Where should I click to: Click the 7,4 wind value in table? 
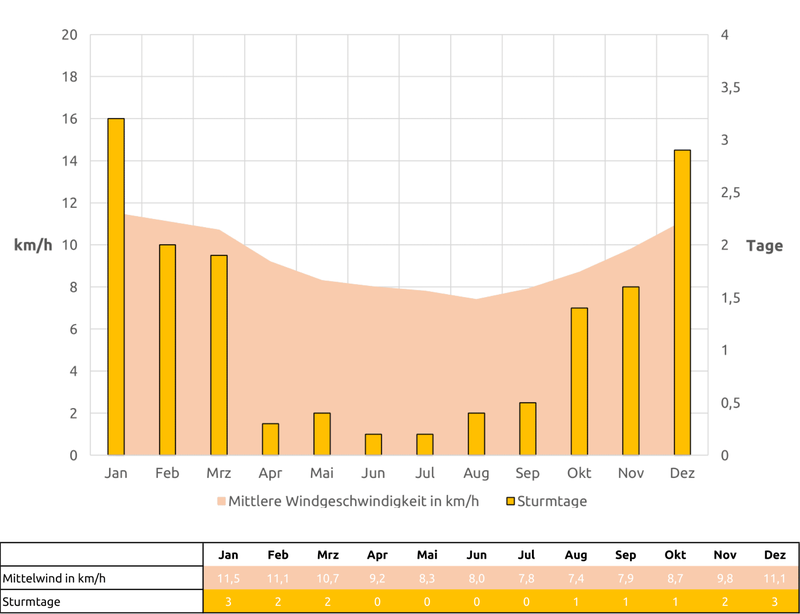575,578
